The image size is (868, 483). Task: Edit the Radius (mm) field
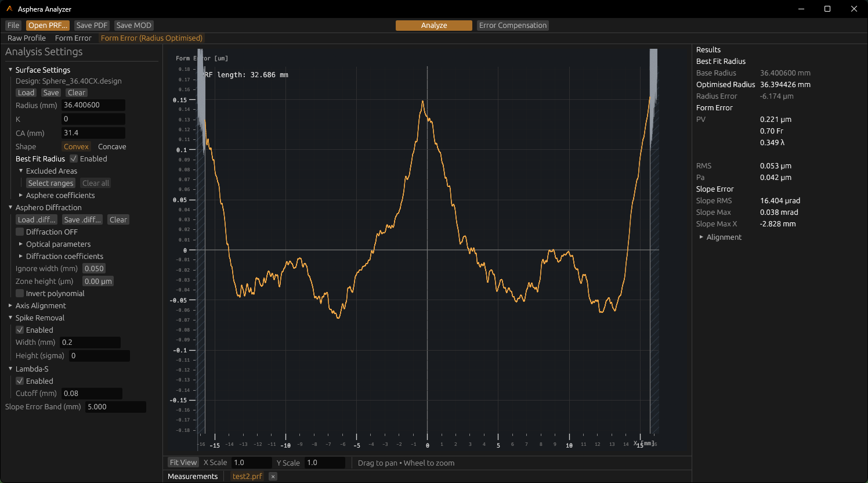pos(93,105)
